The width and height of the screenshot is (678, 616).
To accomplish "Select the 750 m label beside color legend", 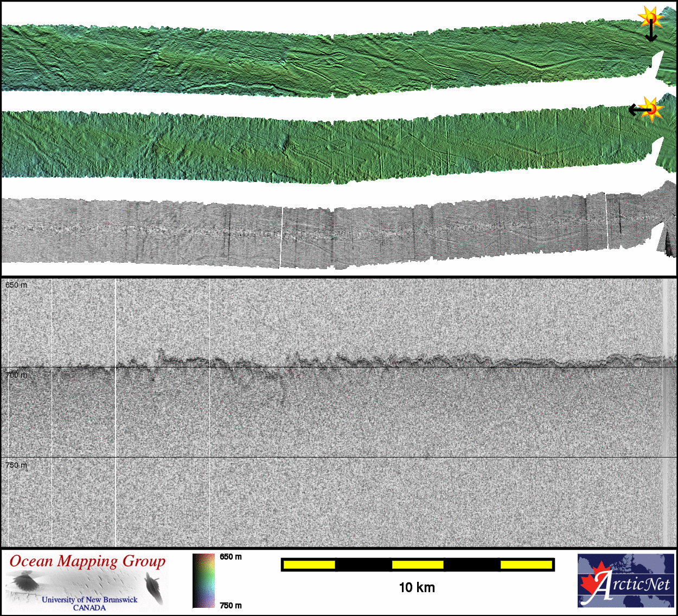I will 231,606.
